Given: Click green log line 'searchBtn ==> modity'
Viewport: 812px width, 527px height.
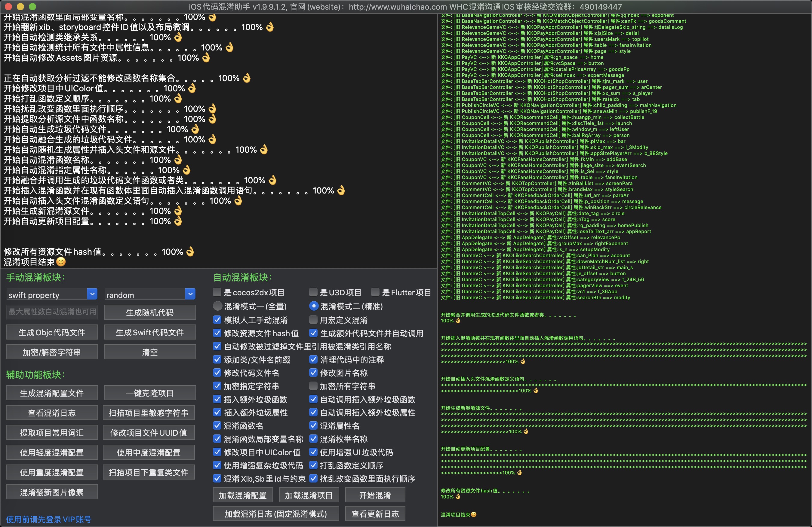Looking at the screenshot, I should (535, 297).
